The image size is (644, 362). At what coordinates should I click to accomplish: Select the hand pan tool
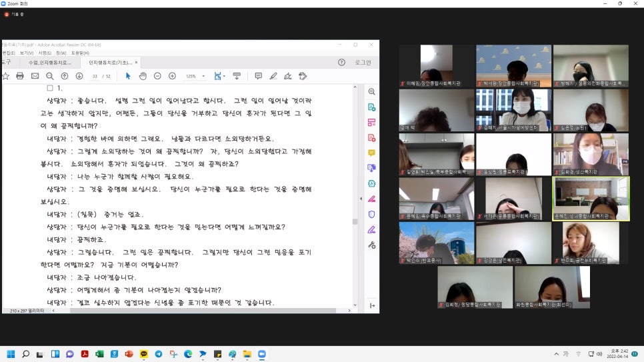143,76
